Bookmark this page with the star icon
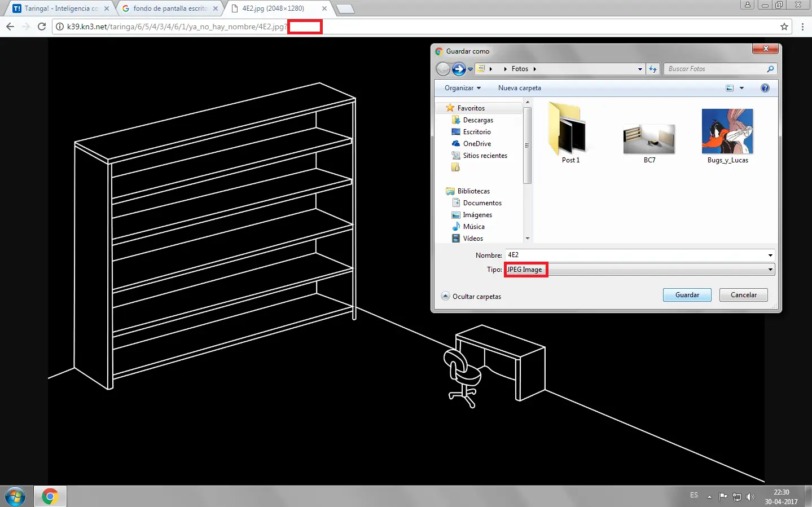 pos(784,27)
